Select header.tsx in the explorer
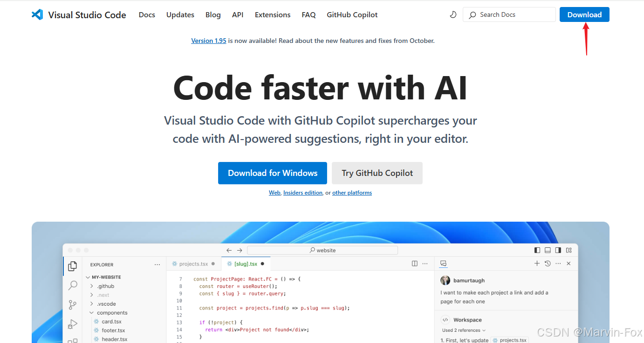This screenshot has width=644, height=343. tap(114, 339)
